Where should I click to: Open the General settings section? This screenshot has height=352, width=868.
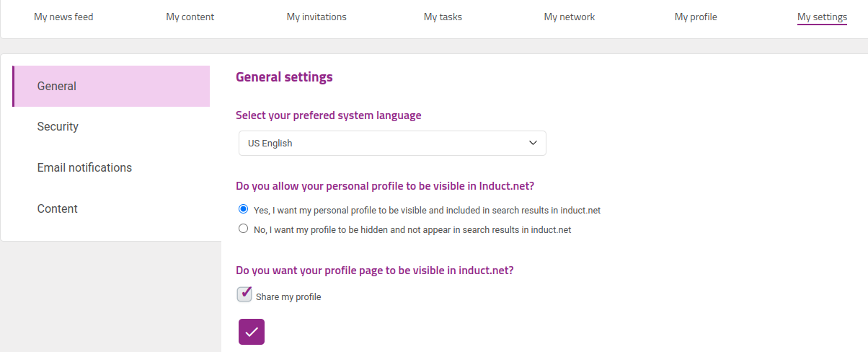pyautogui.click(x=111, y=86)
